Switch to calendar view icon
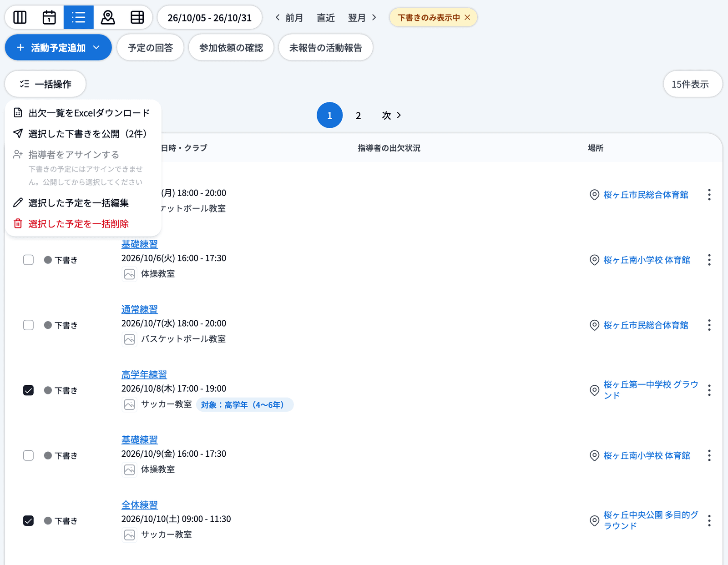The image size is (728, 565). 49,17
